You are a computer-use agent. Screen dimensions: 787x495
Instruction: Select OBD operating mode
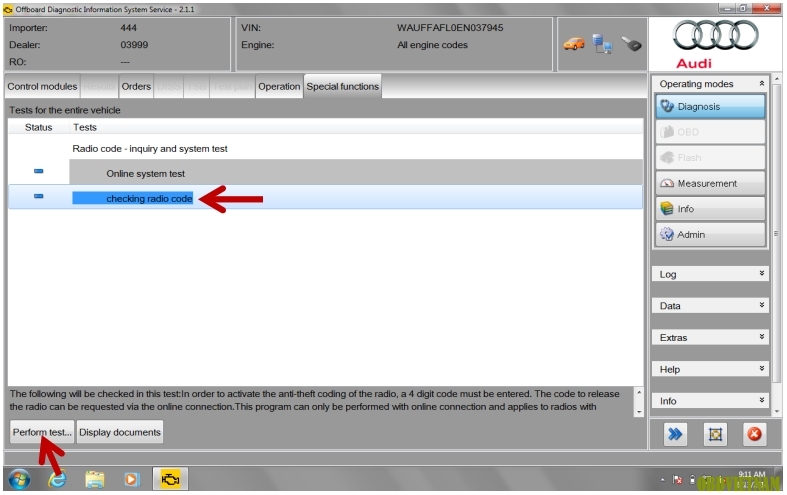(710, 132)
